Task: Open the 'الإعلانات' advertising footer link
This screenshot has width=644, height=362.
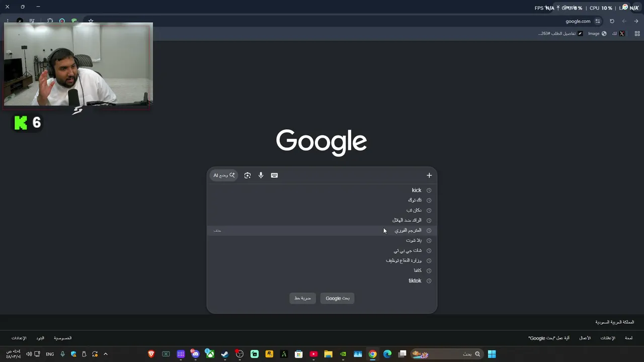Action: pyautogui.click(x=608, y=338)
